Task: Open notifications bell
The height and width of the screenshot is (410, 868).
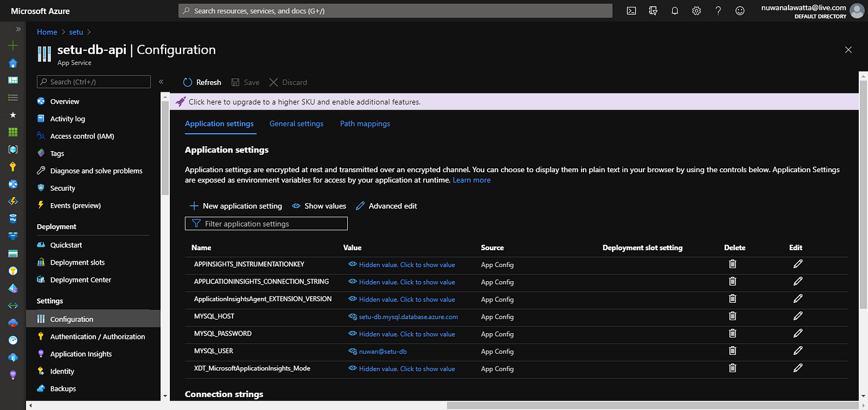Action: [675, 11]
